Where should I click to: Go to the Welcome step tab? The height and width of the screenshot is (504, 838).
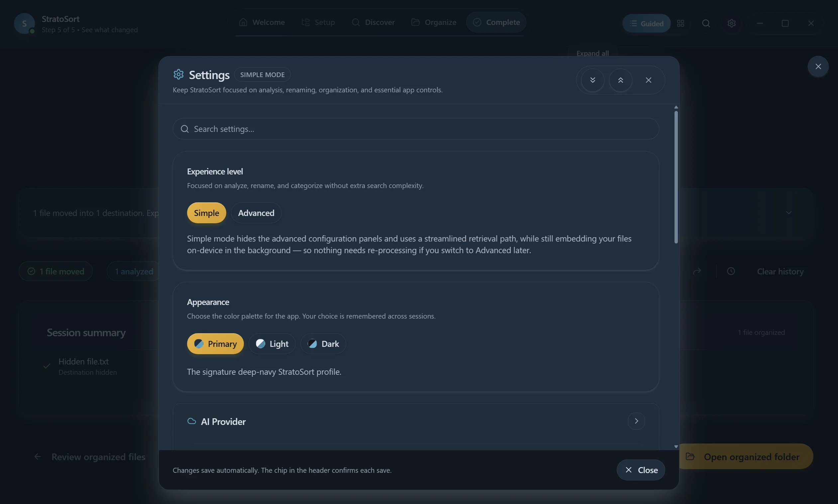(x=262, y=22)
